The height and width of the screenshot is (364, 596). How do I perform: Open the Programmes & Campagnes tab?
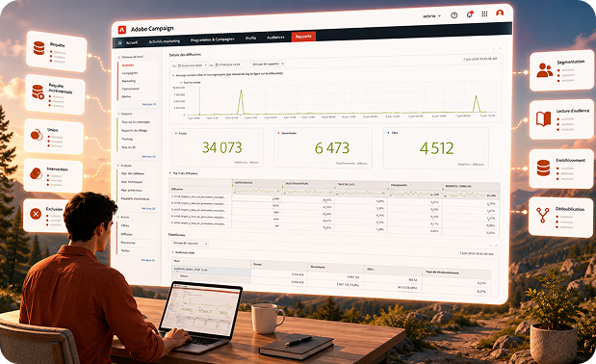point(212,39)
